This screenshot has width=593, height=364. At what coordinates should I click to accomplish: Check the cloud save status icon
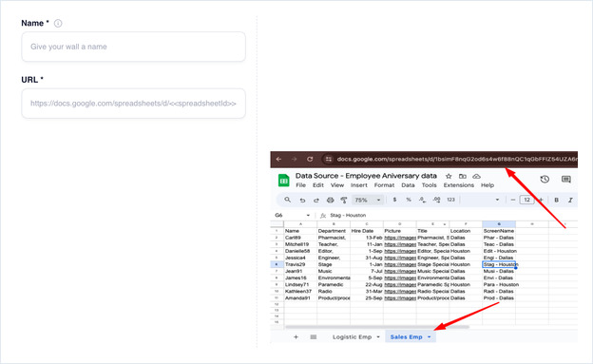[476, 177]
